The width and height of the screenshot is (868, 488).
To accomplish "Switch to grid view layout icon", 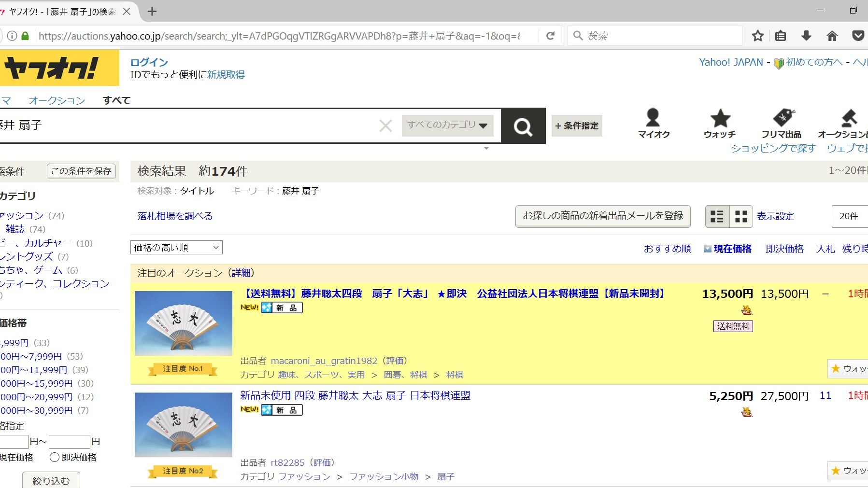I will tap(741, 216).
